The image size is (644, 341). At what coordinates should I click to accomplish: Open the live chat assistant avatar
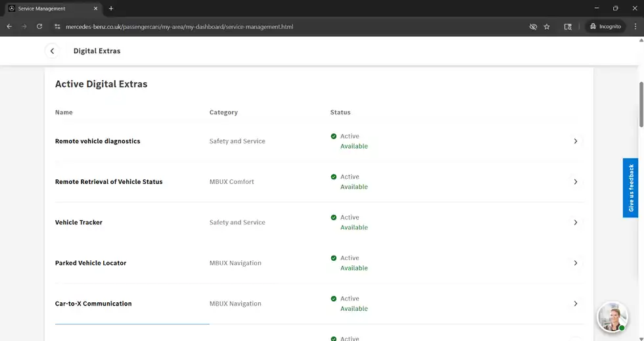612,317
